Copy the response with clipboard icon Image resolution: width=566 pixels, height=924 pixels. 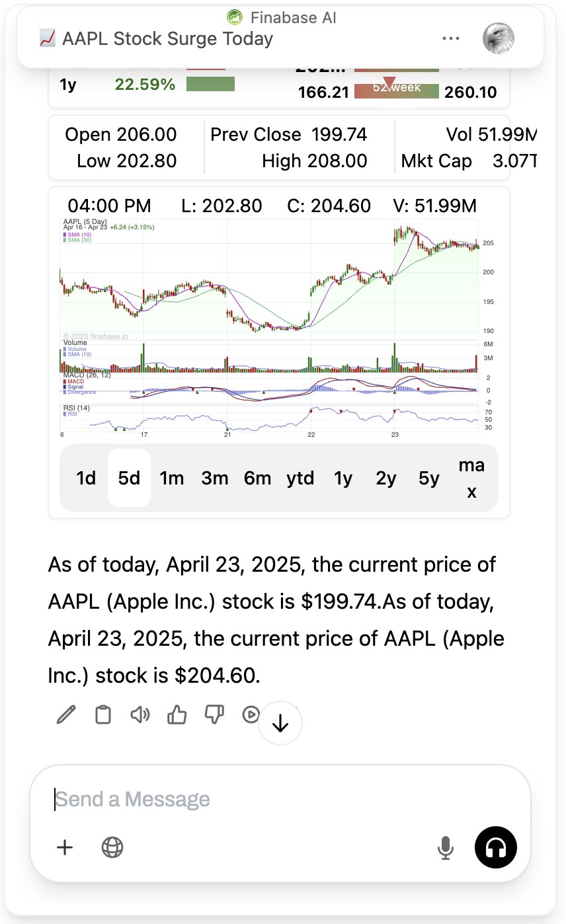point(103,714)
